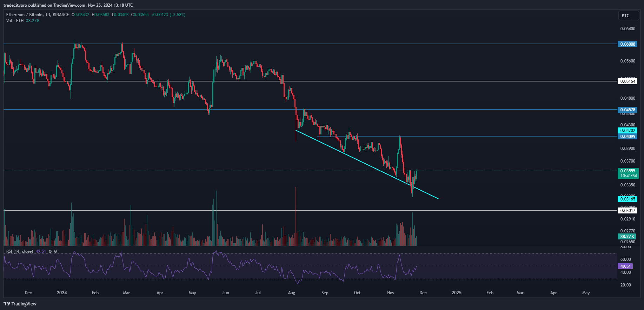Select the 0.06008 blue price label
644x310 pixels.
point(628,44)
